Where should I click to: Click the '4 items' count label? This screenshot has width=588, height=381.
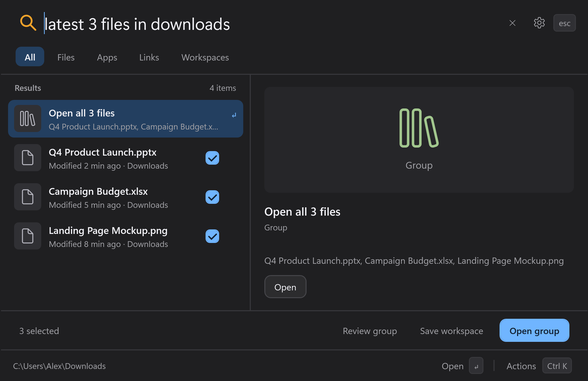click(223, 88)
